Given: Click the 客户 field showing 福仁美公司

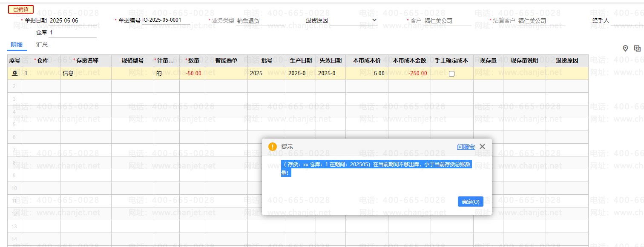Looking at the screenshot, I should pos(446,21).
